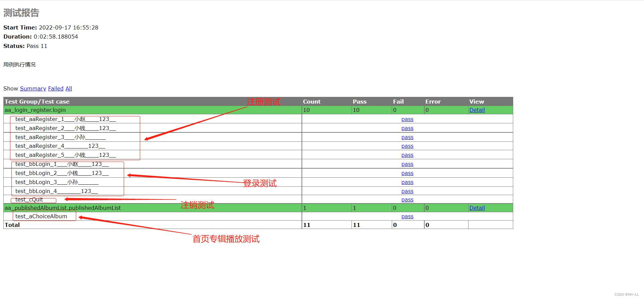Click test_bbLogin_4 test case name
This screenshot has width=644, height=299.
tap(56, 191)
